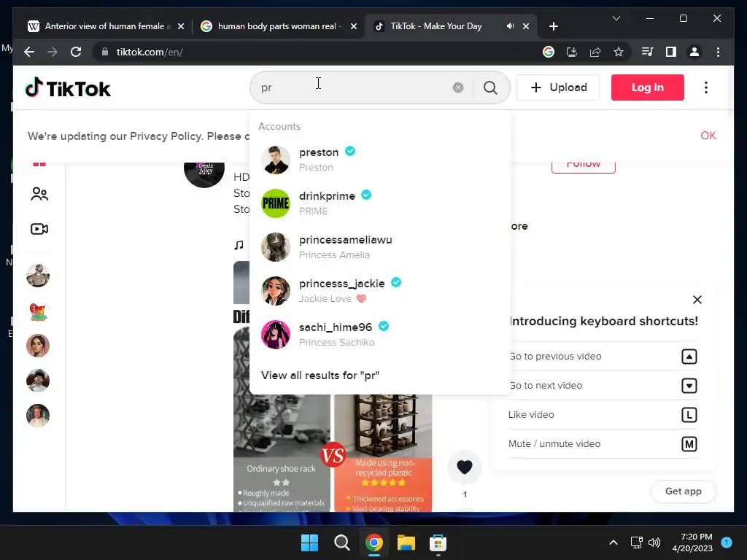Click the down arrow key shortcut icon
This screenshot has height=560, width=747.
click(x=689, y=385)
